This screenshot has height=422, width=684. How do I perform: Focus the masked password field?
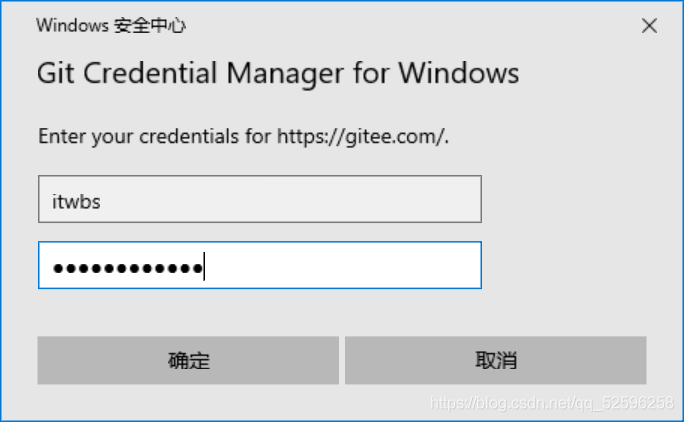coord(260,265)
